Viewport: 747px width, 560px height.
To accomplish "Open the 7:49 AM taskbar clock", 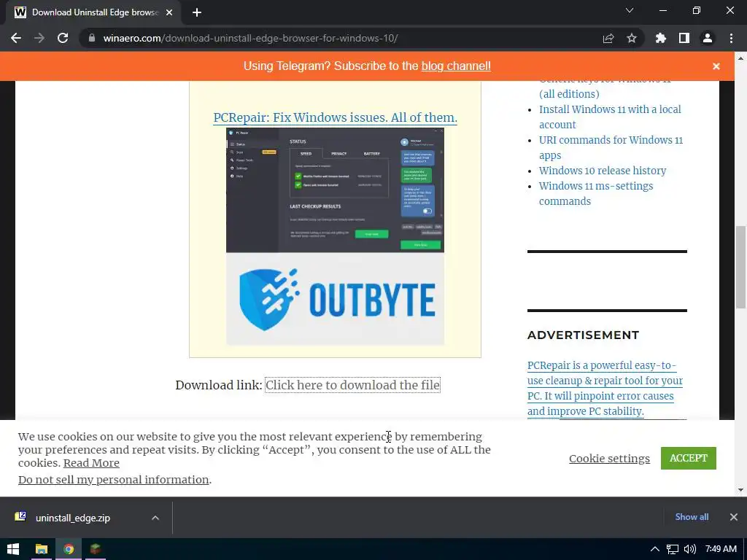I will pyautogui.click(x=721, y=549).
